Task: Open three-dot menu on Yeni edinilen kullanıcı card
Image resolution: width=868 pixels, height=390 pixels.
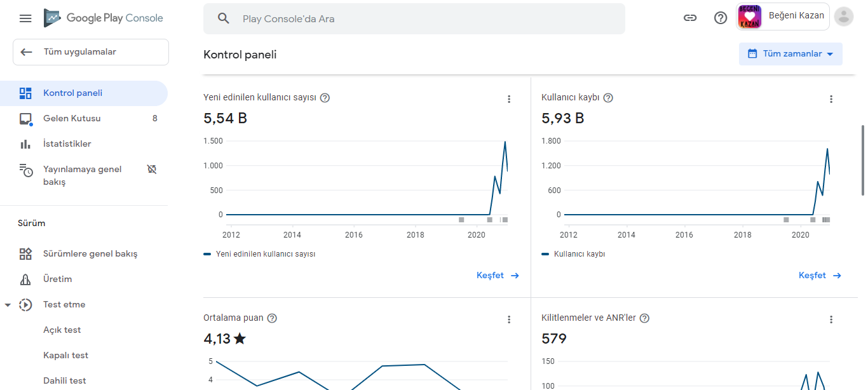Action: point(509,99)
